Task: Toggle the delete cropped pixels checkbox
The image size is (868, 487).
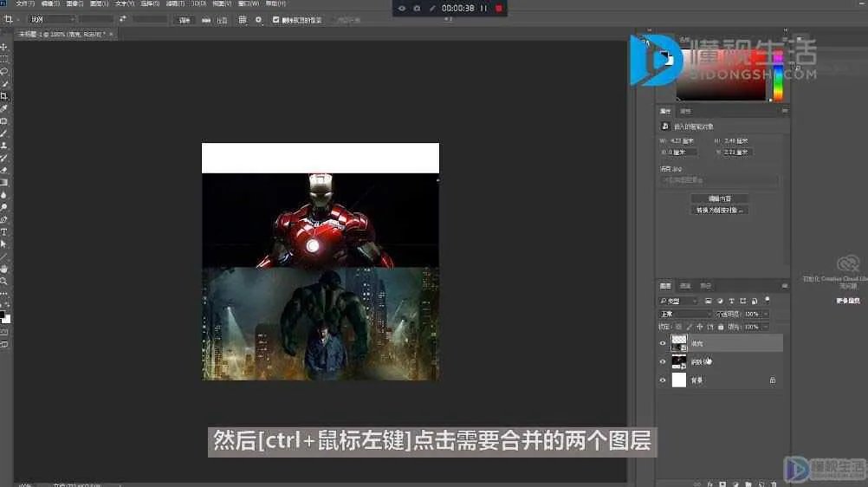Action: point(275,19)
